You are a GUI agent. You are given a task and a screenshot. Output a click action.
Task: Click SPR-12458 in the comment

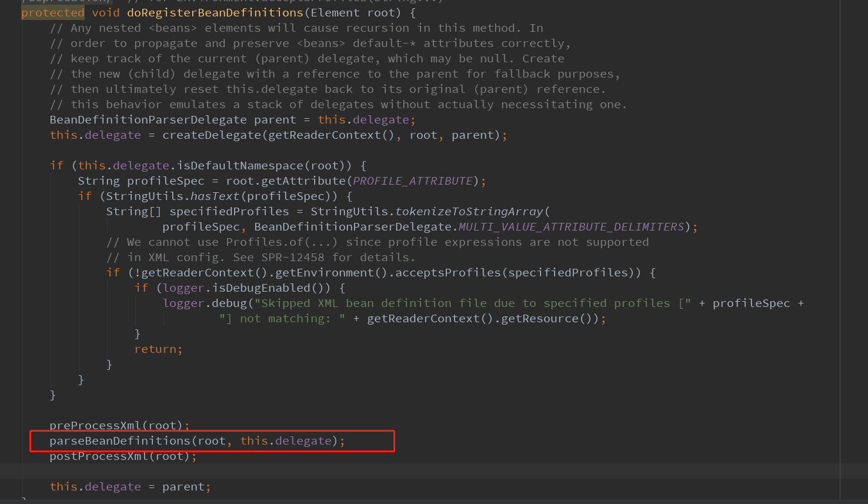[x=293, y=257]
